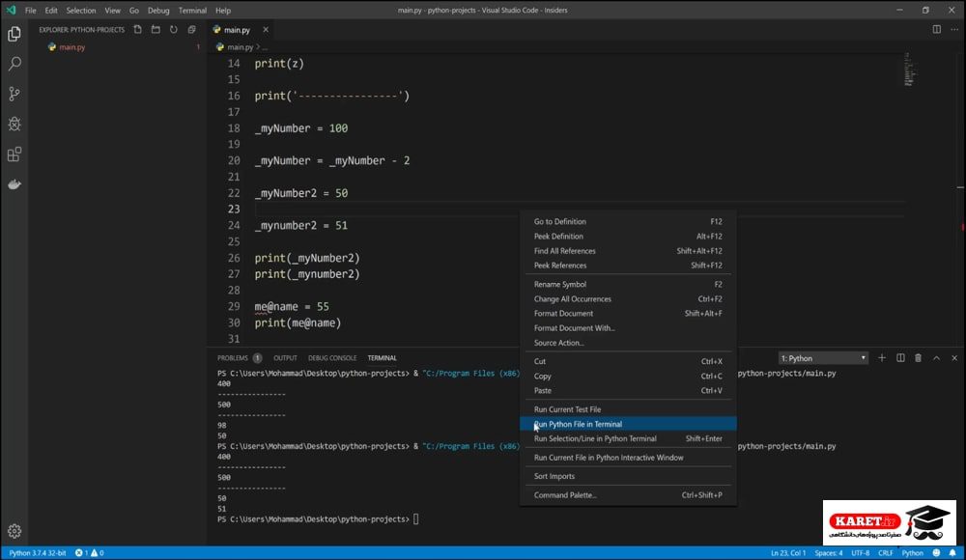Viewport: 966px width, 560px height.
Task: Click Ln 23, Col 1 in status bar
Action: (x=788, y=553)
